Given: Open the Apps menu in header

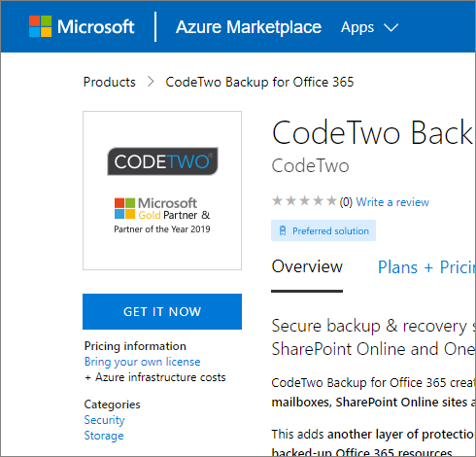Looking at the screenshot, I should point(357,27).
